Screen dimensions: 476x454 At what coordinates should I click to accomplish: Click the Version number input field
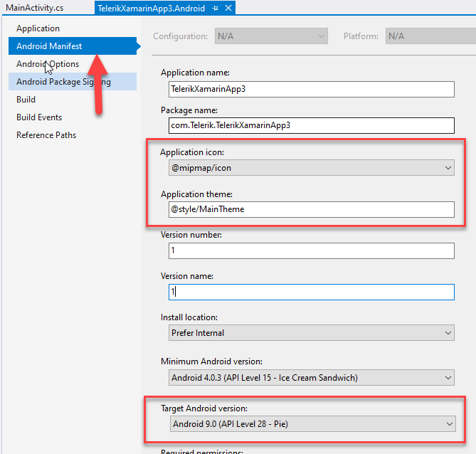click(312, 250)
